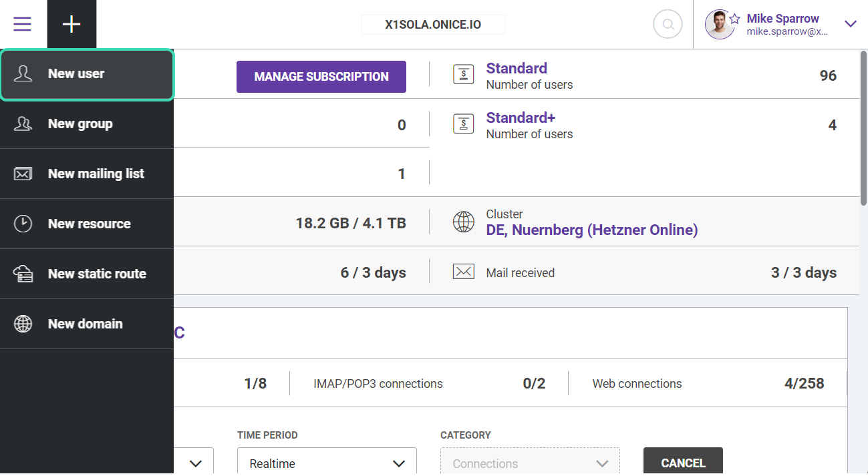Click the star next to Mike Sparrow

click(x=734, y=19)
